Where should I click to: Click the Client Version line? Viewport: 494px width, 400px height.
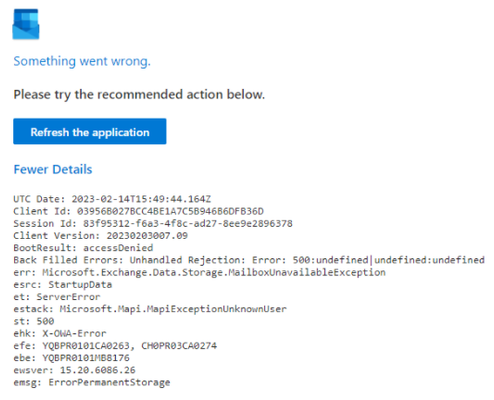tap(100, 236)
